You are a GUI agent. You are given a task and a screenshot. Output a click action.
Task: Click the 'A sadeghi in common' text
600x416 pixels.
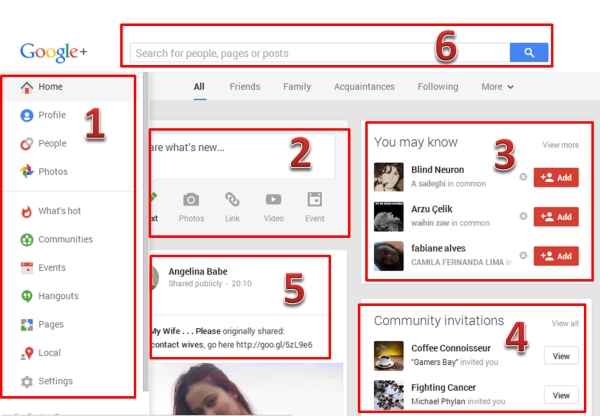448,184
